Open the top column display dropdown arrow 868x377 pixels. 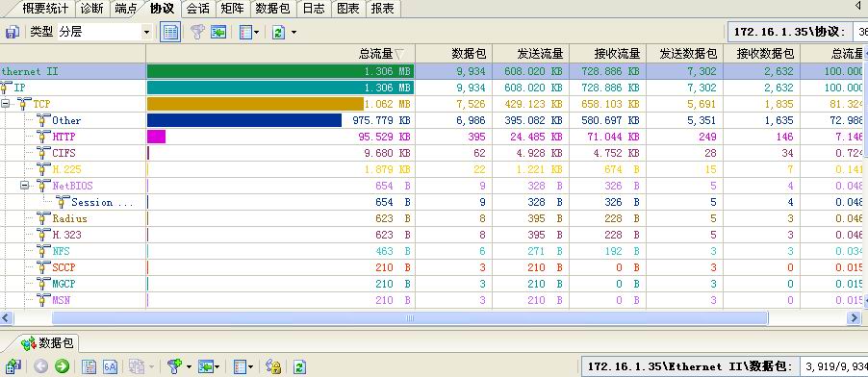click(256, 33)
